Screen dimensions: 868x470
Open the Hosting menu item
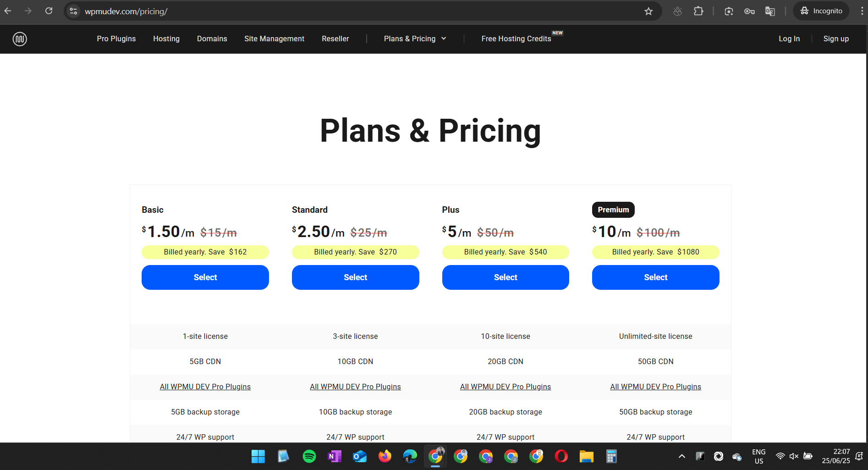click(x=166, y=39)
